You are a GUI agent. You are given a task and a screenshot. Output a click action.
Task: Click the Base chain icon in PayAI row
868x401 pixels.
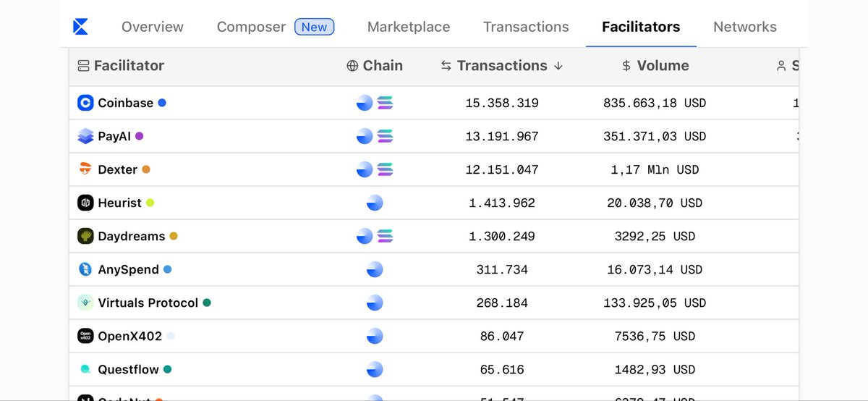coord(365,136)
